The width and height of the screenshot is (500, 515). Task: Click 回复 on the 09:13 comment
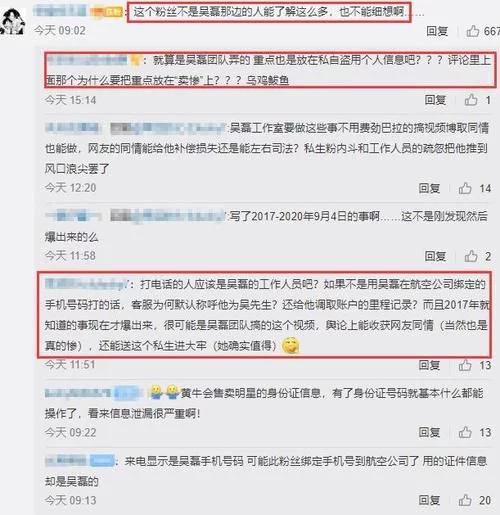pos(429,500)
